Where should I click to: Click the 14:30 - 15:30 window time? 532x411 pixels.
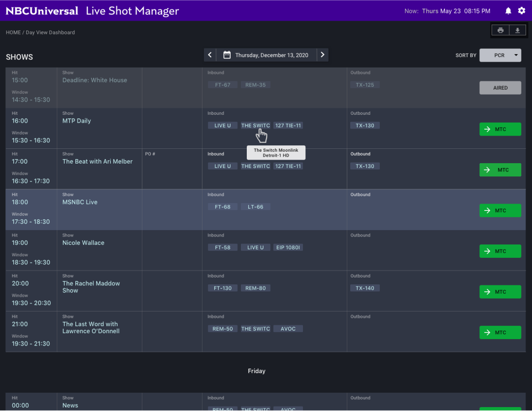[x=31, y=100]
